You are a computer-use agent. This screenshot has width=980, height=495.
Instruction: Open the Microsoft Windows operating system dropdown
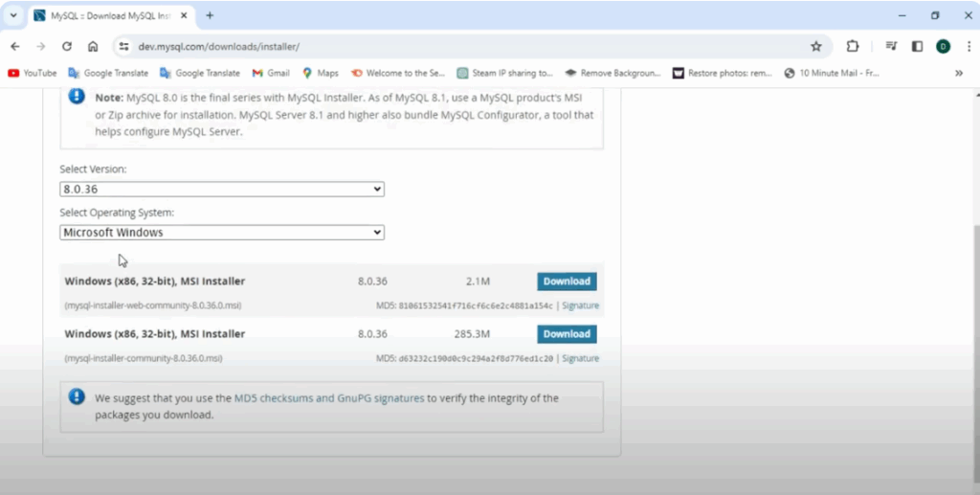222,232
